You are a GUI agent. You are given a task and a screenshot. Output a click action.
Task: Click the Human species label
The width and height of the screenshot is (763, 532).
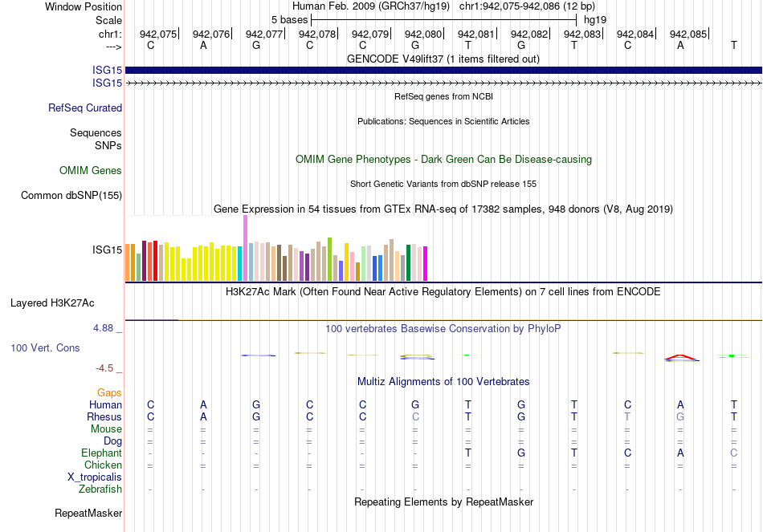tap(105, 405)
